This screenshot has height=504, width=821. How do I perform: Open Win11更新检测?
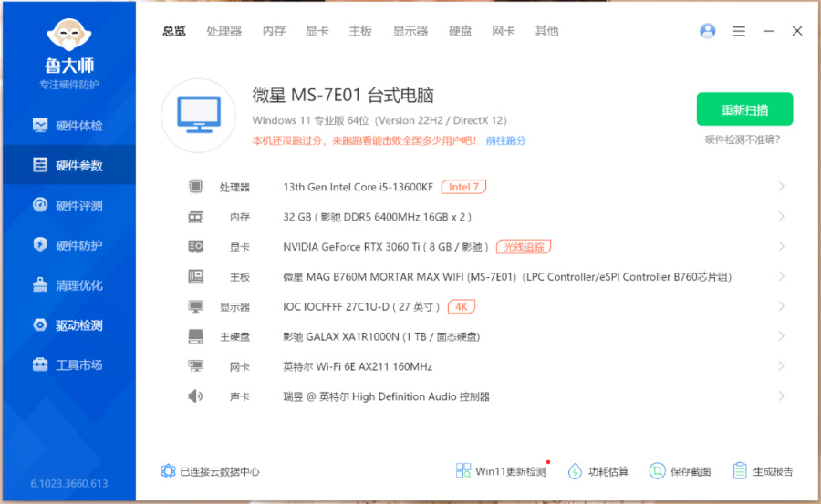click(502, 471)
